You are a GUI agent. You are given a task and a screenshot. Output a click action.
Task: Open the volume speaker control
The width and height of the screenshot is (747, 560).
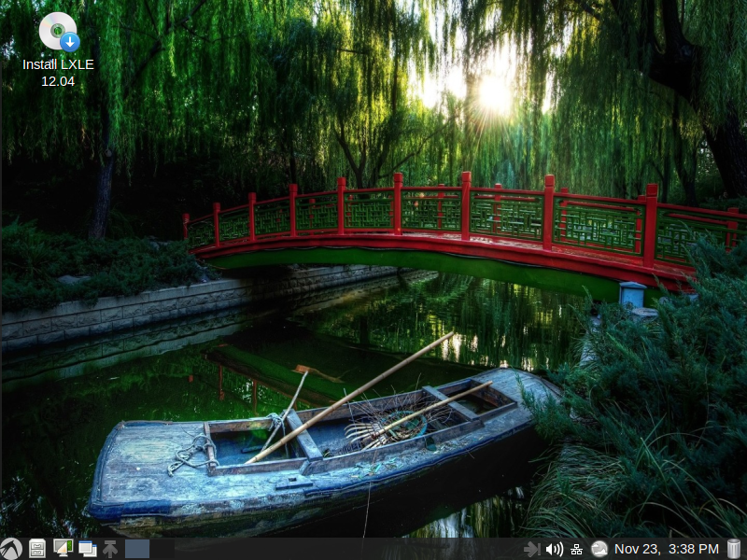pyautogui.click(x=555, y=549)
